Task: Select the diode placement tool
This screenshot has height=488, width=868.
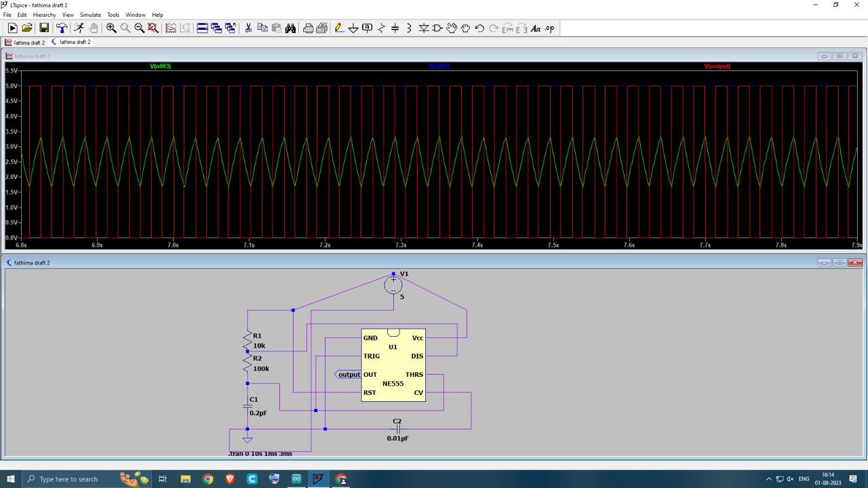Action: [424, 28]
